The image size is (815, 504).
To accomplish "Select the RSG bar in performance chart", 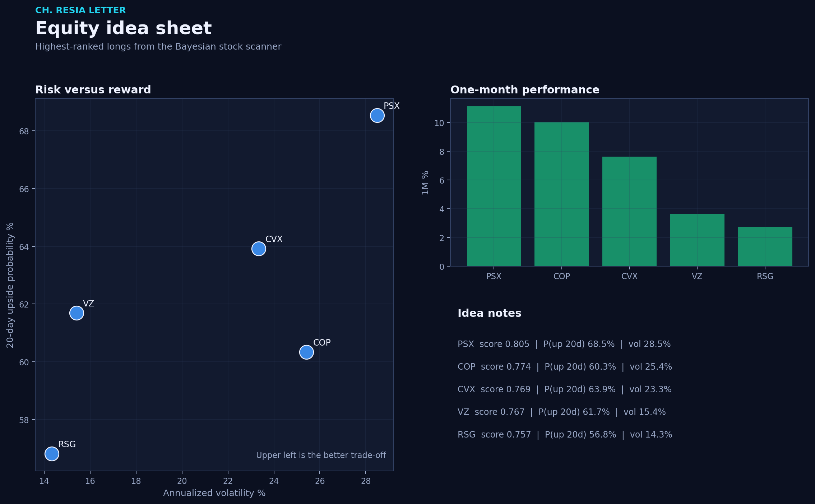I will (765, 246).
